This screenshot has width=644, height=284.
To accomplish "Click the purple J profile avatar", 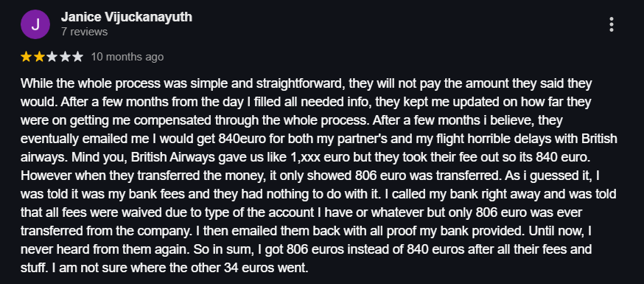I will tap(35, 24).
